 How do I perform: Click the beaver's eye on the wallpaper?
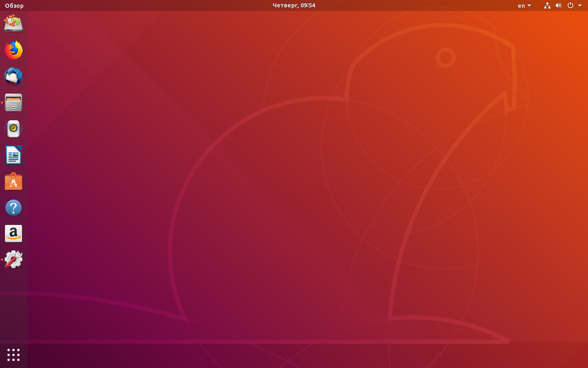click(445, 58)
